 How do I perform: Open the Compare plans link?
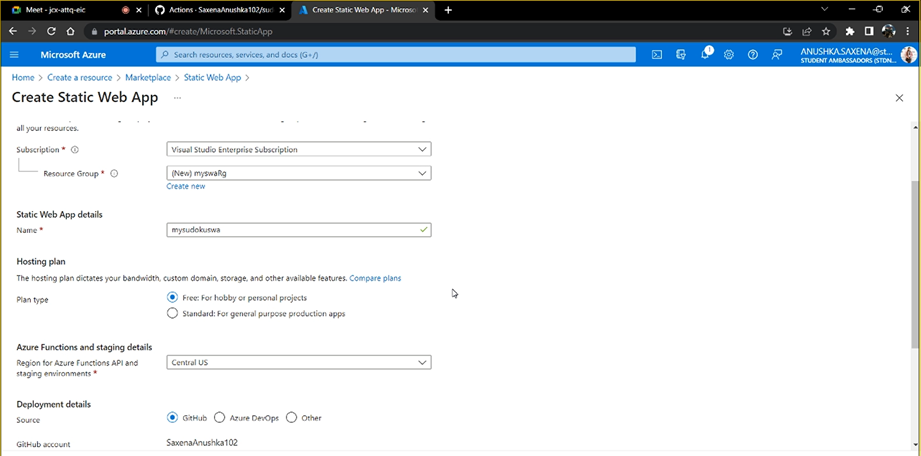375,278
